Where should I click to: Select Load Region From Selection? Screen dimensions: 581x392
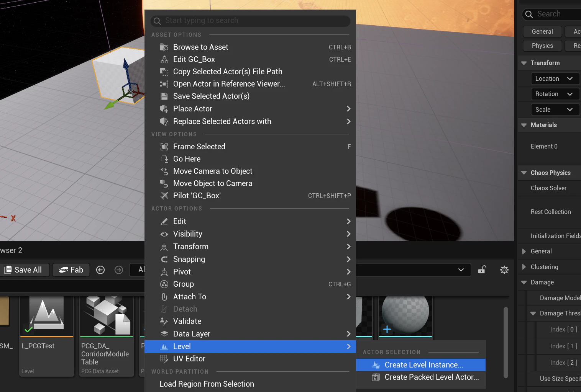(x=250, y=384)
